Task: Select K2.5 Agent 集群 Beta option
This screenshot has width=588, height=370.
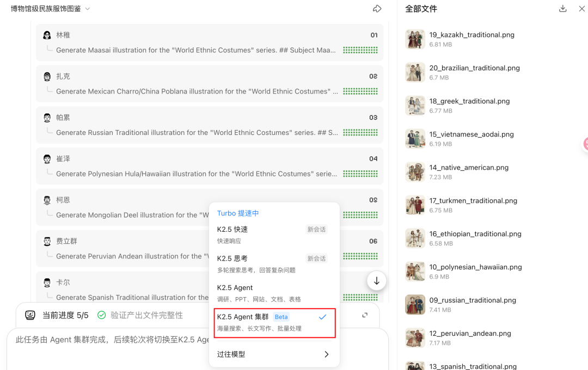Action: click(x=274, y=323)
